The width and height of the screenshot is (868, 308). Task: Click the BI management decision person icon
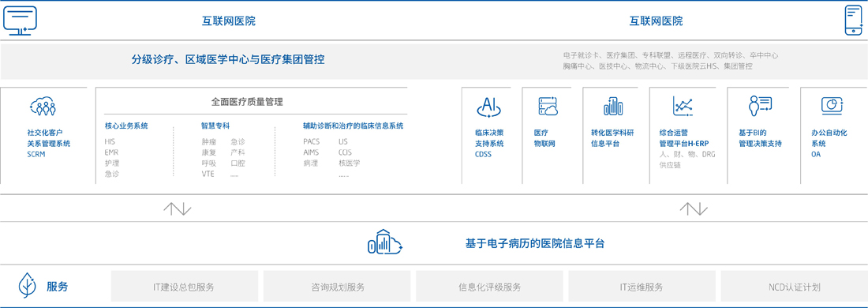point(760,107)
